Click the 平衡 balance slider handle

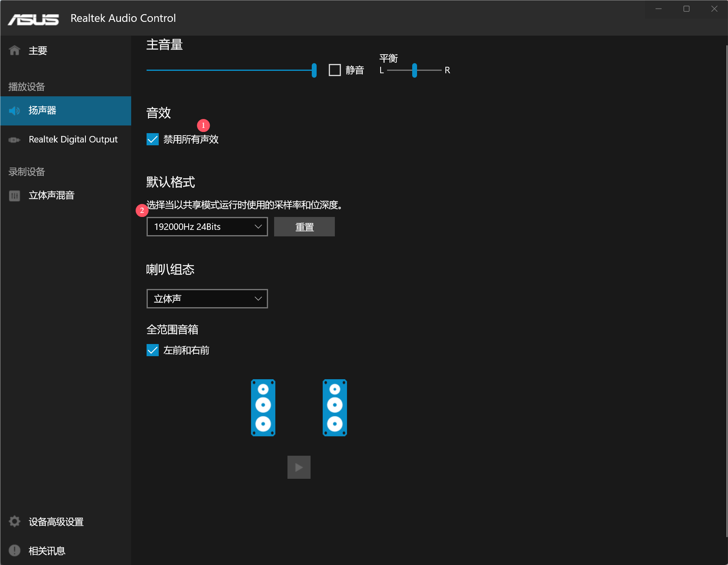pos(414,70)
